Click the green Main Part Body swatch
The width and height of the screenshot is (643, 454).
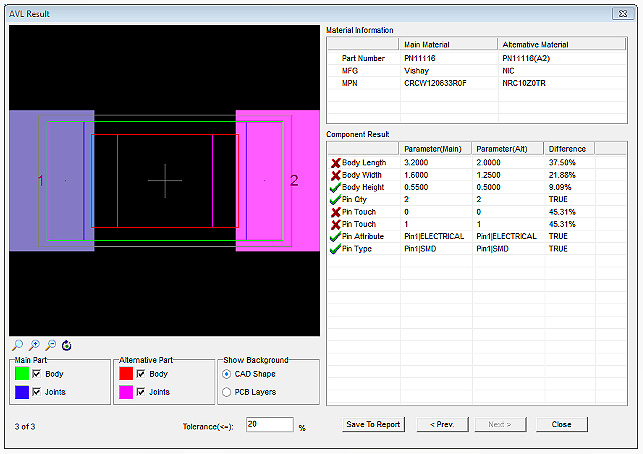click(x=21, y=373)
